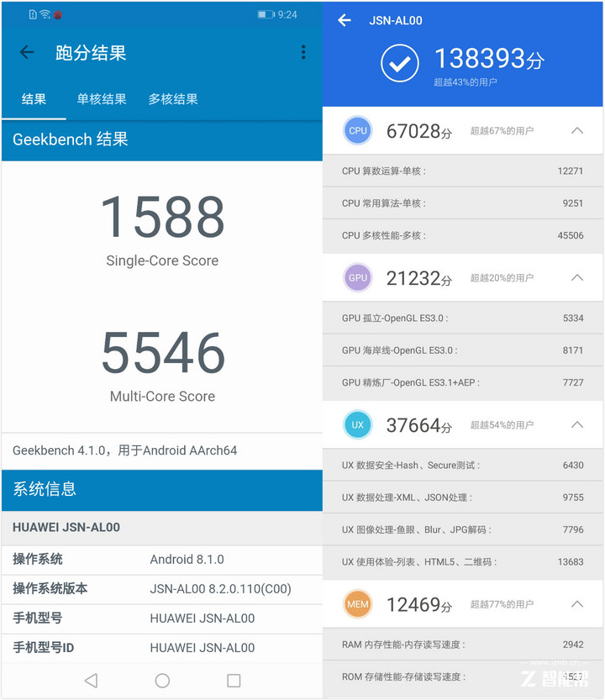Tap Android back triangle navigation button
Viewport: 605px width, 700px height.
click(x=91, y=681)
